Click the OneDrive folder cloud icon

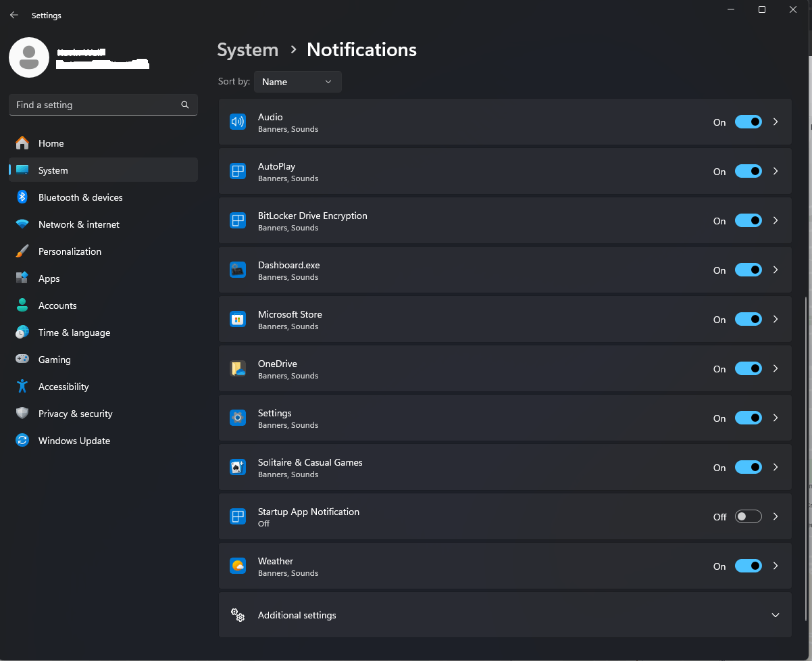click(x=237, y=368)
